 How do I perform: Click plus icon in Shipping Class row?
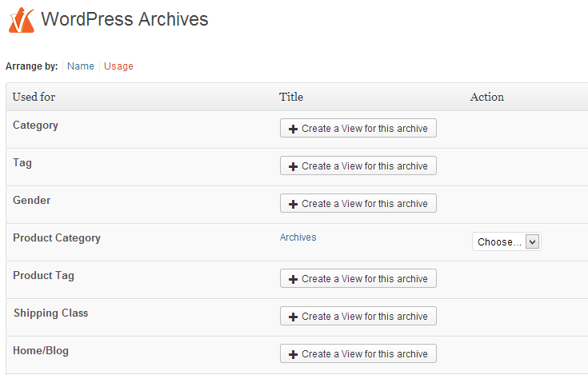pos(293,317)
